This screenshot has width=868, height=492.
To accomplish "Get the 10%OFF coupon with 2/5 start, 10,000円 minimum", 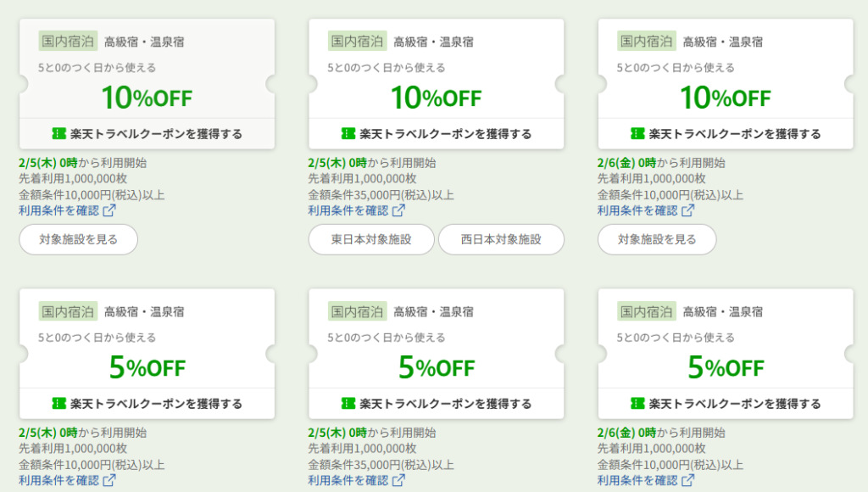I will click(147, 134).
